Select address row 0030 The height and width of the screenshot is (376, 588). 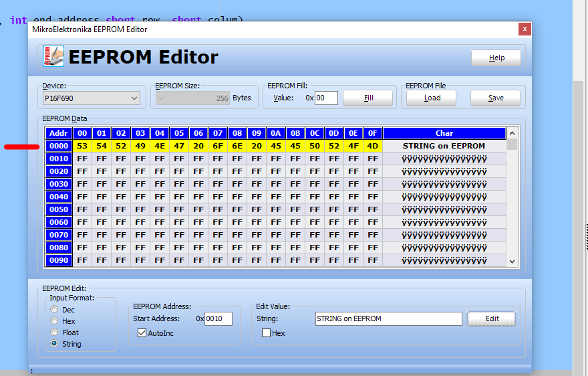[59, 184]
